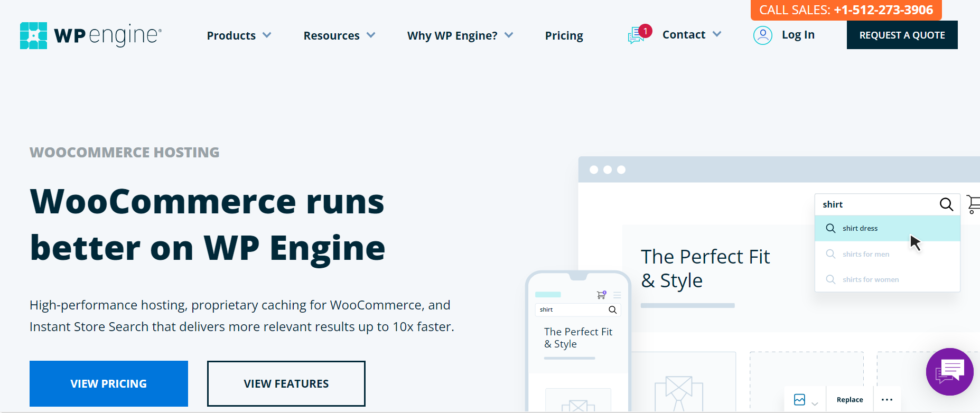Click the Replace button
980x413 pixels.
tap(850, 400)
